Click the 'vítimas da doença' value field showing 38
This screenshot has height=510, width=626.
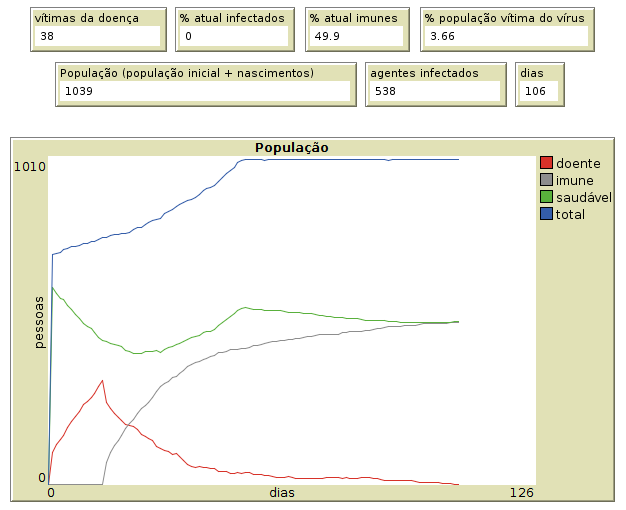click(x=97, y=37)
